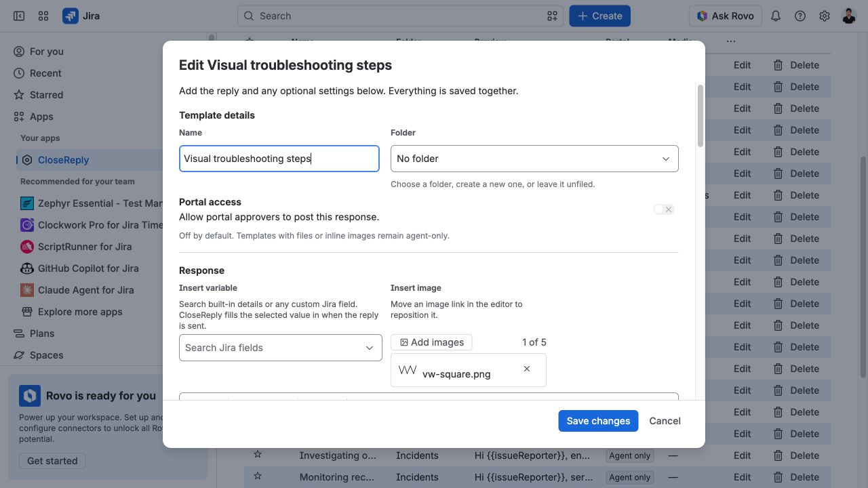Click the Clockwork Pro app icon

point(27,225)
